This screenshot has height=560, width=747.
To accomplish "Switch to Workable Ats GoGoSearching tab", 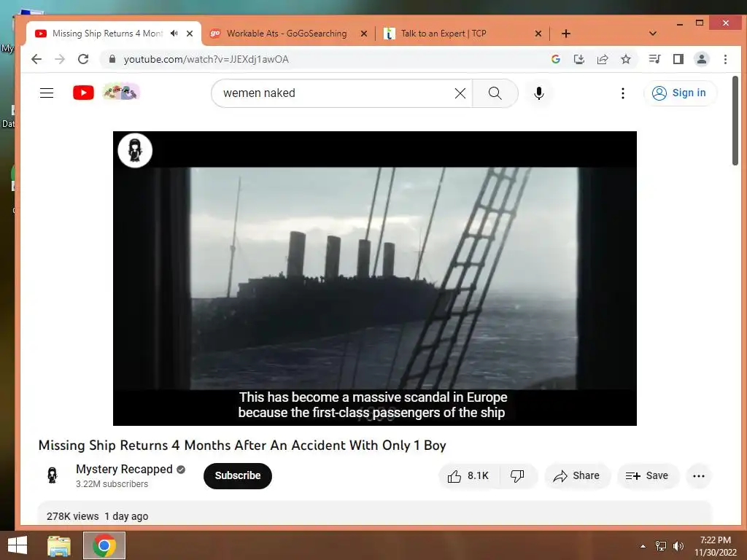I will coord(286,34).
